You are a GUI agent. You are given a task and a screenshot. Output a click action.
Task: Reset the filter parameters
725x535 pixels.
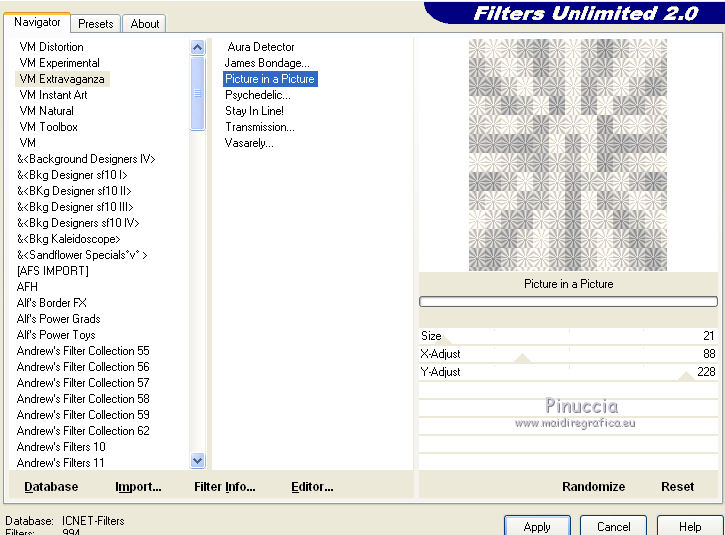click(x=677, y=487)
